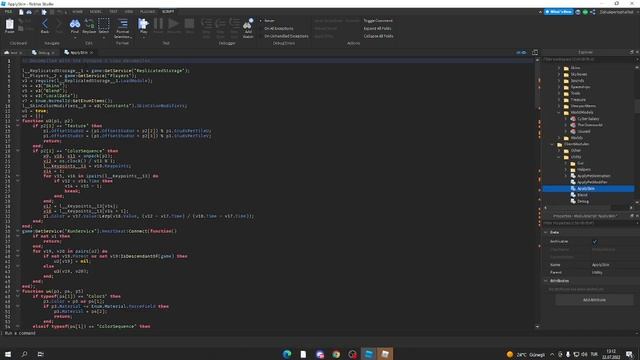Open the Find binoculars tool
The width and height of the screenshot is (640, 360).
point(74,25)
